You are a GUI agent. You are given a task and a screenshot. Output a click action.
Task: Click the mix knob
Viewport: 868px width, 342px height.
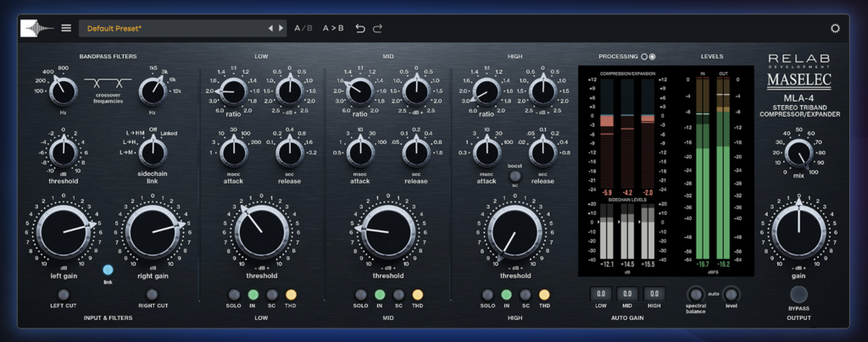pyautogui.click(x=798, y=153)
